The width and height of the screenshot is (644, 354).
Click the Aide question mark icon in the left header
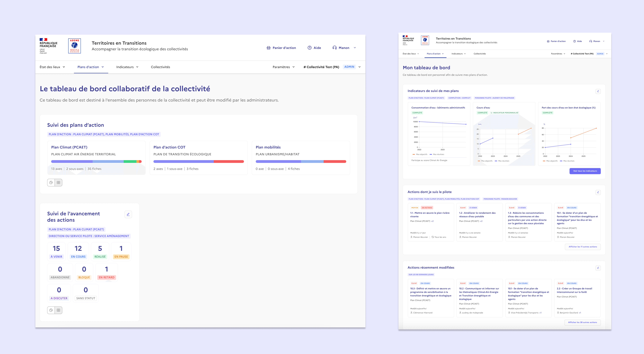click(310, 48)
